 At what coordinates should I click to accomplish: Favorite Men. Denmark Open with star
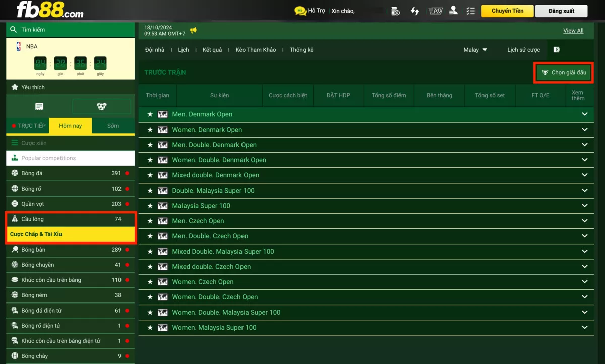tap(150, 114)
